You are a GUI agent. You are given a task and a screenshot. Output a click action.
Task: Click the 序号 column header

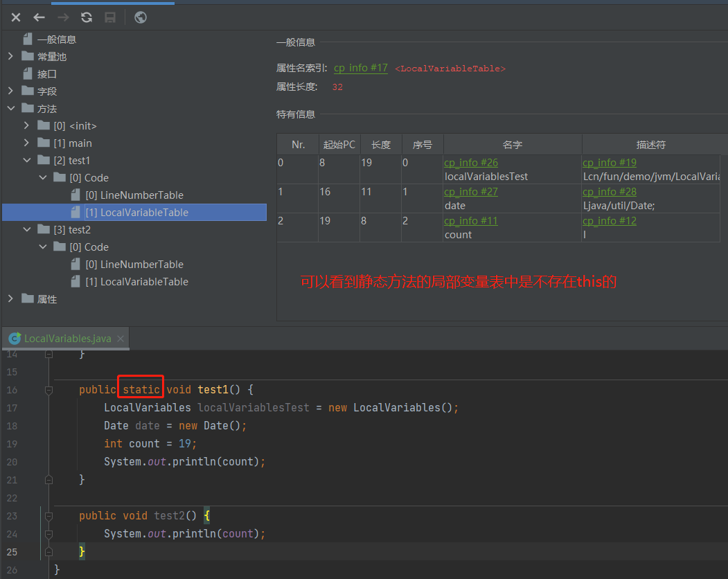423,145
